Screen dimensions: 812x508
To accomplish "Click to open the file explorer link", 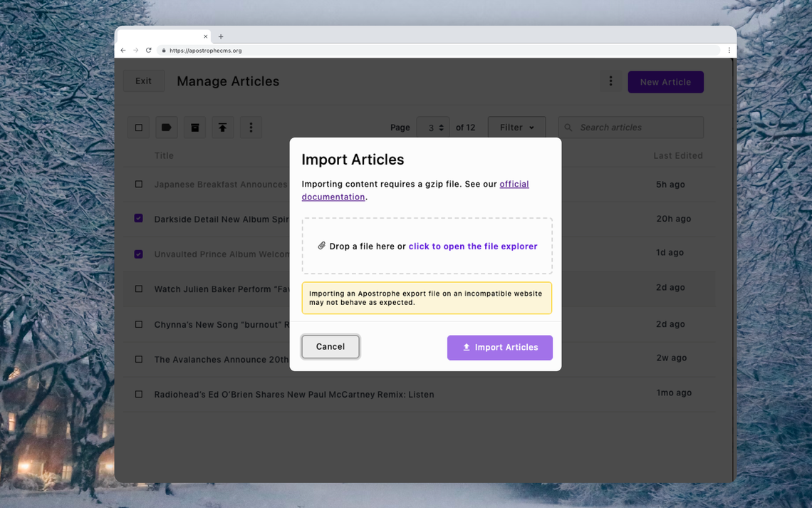I will coord(473,247).
